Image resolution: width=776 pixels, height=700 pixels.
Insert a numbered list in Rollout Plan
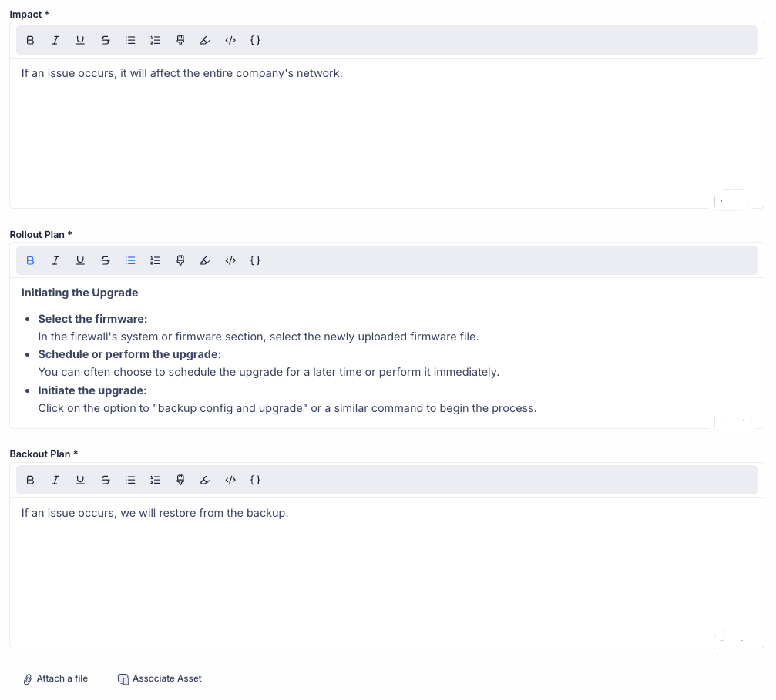pos(155,260)
